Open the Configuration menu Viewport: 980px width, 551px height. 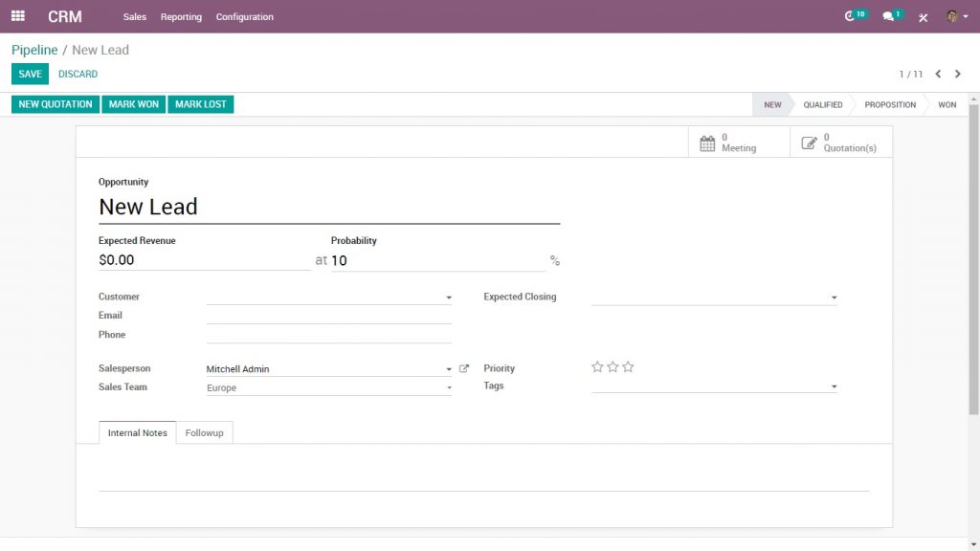point(243,16)
